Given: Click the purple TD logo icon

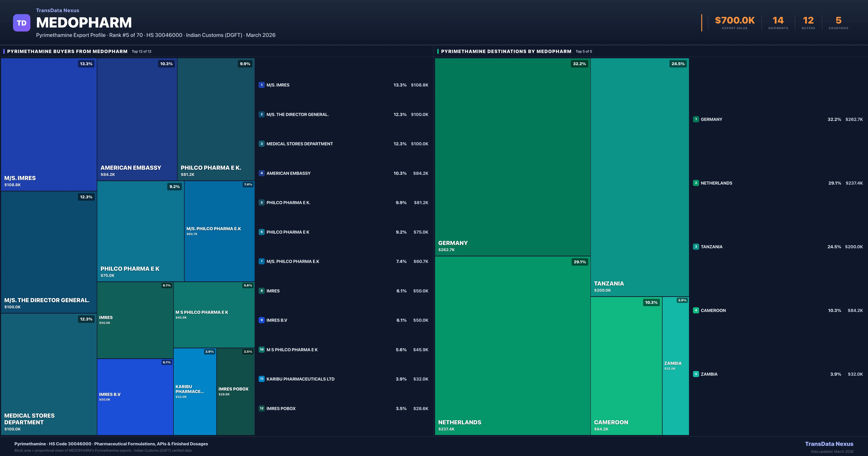Looking at the screenshot, I should (x=22, y=23).
